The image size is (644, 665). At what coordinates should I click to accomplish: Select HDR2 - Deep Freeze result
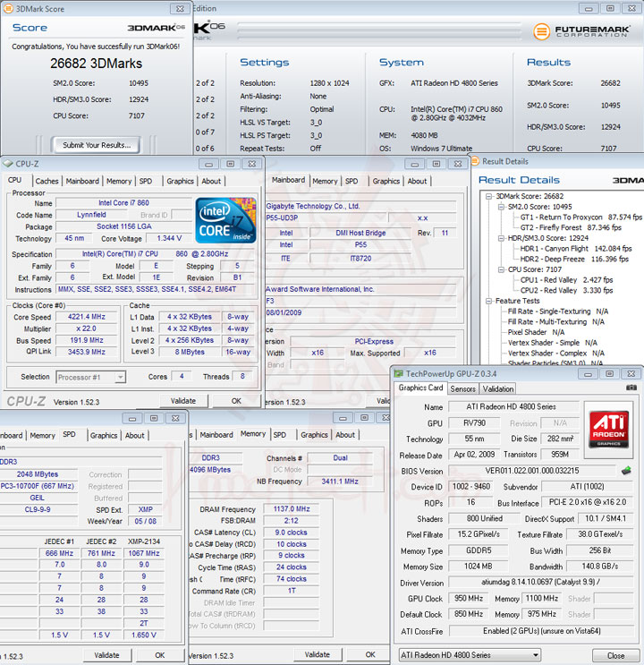574,260
